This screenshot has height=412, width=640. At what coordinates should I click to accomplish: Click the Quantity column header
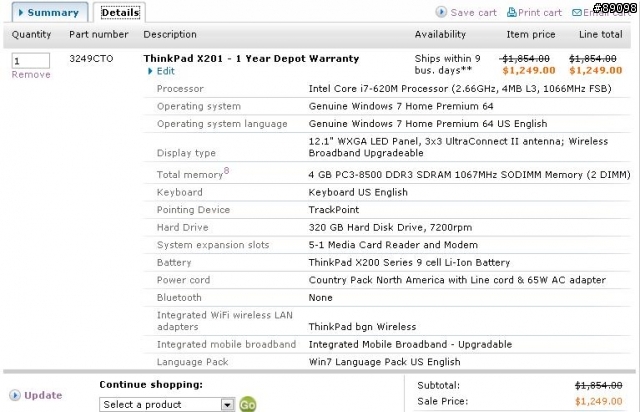(31, 34)
